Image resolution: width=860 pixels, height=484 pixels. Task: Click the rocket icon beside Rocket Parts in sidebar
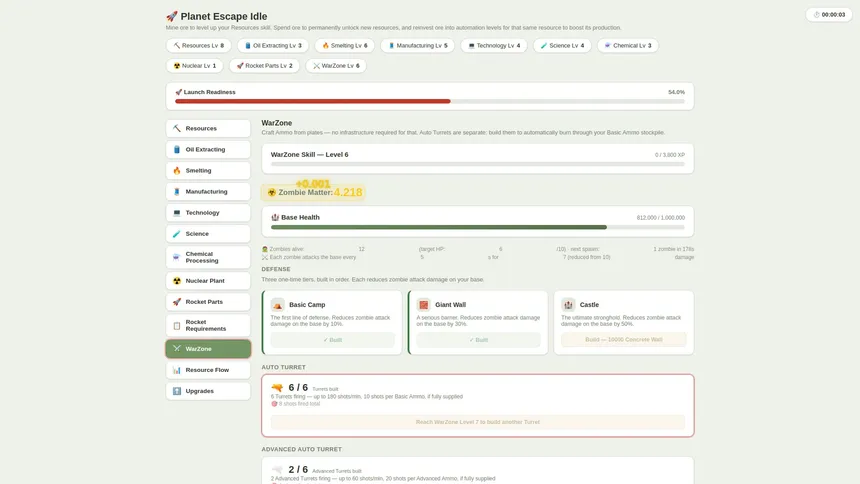pos(177,302)
